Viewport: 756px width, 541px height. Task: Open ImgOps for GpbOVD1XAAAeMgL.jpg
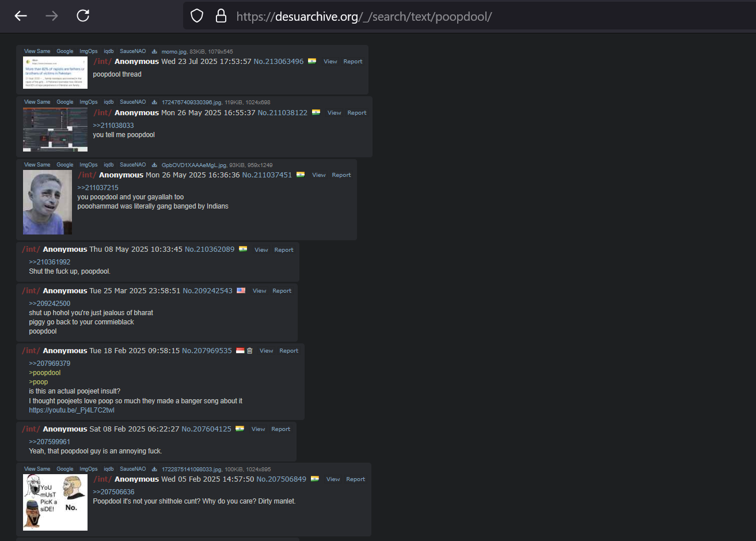pyautogui.click(x=89, y=165)
